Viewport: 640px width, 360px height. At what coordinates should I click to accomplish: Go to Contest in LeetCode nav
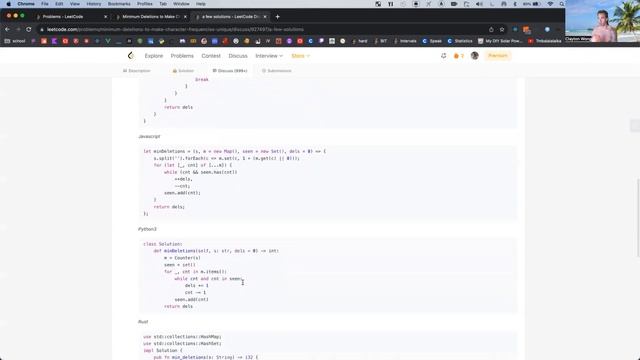point(211,56)
